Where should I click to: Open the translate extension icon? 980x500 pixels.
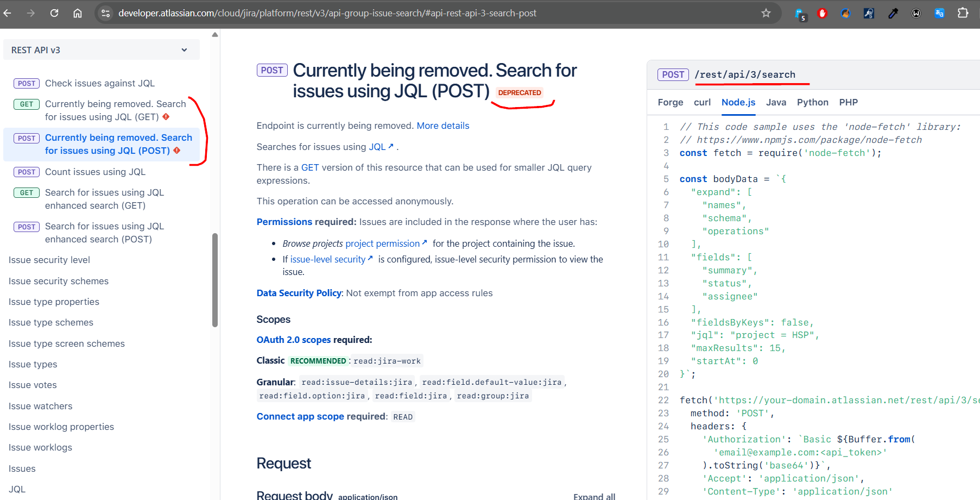(939, 13)
